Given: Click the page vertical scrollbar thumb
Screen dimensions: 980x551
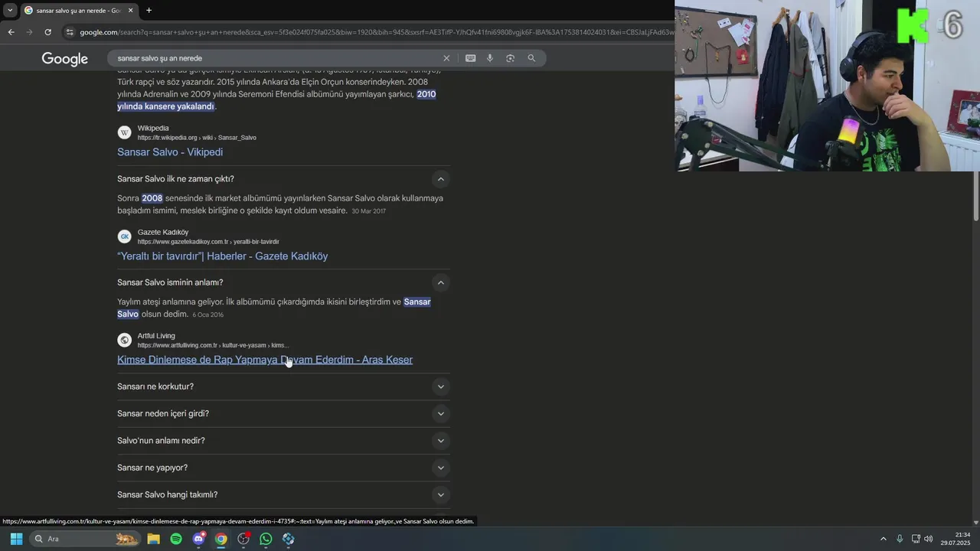Looking at the screenshot, I should coord(976,197).
